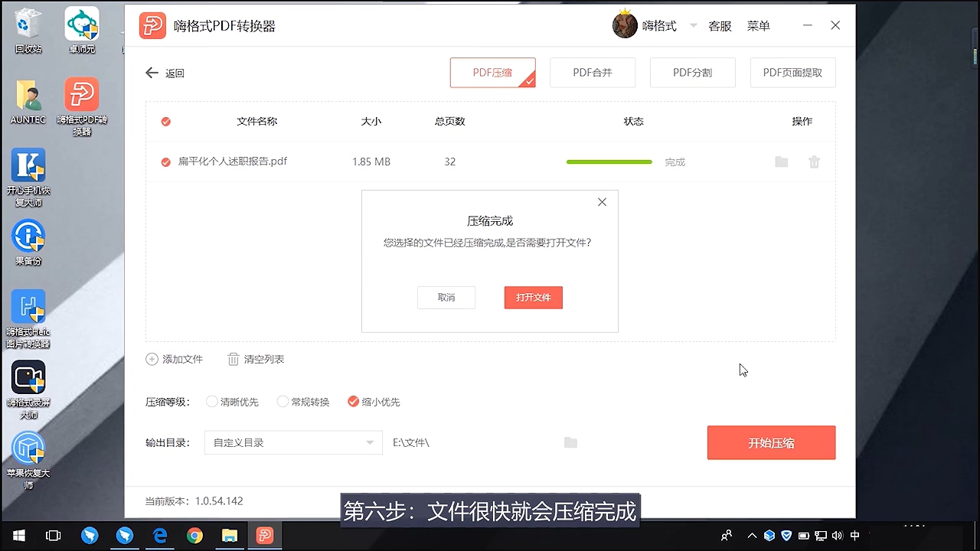This screenshot has height=551, width=980.
Task: Click the 嗨格式PDF转换器 logo icon
Action: (x=152, y=24)
